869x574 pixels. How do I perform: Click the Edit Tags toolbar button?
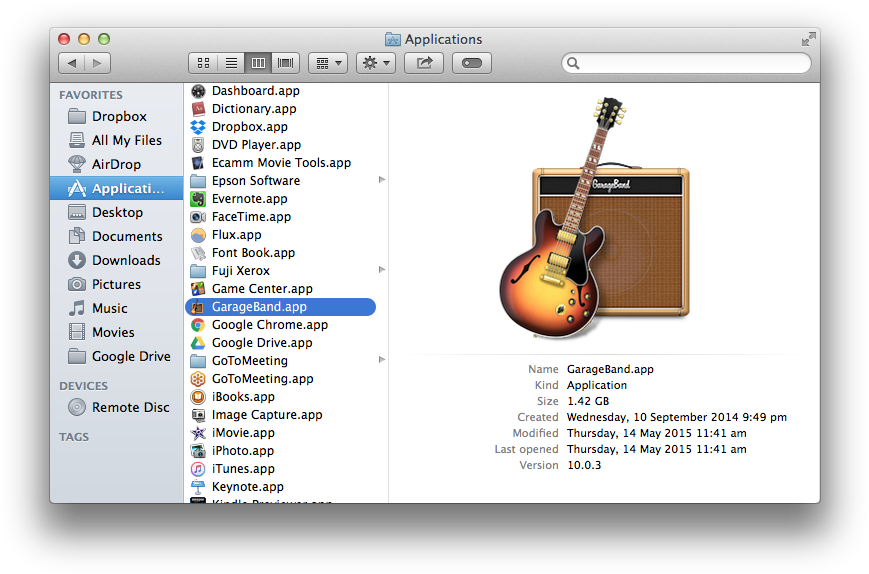click(x=472, y=63)
